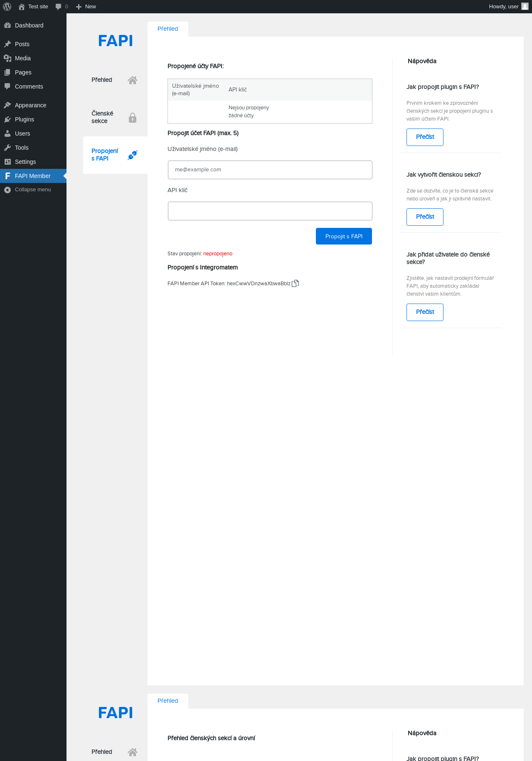Click the help text starting 'Prvním krokem ke zprovoznění'
Screen dimensions: 532x761
tap(450, 111)
